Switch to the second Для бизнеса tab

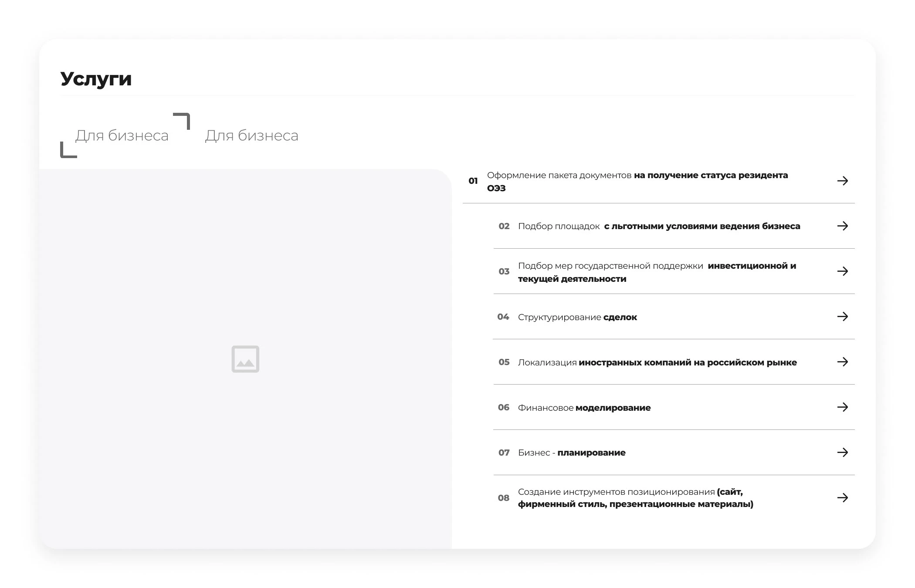coord(251,135)
